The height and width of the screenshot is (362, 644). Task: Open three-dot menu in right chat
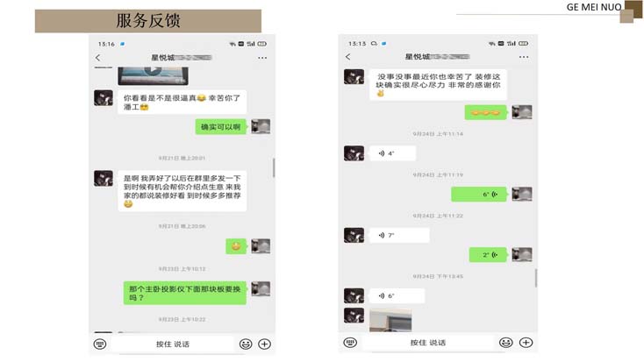pos(524,57)
